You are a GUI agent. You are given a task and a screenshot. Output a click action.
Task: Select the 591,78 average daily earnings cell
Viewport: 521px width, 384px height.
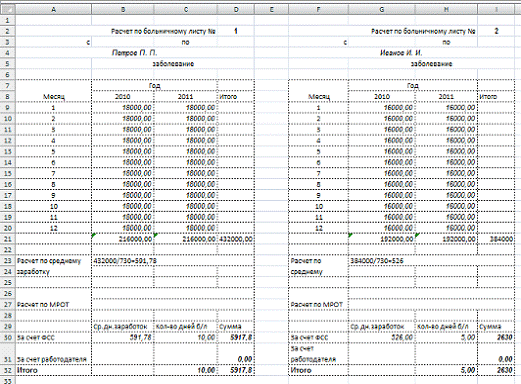(x=123, y=337)
